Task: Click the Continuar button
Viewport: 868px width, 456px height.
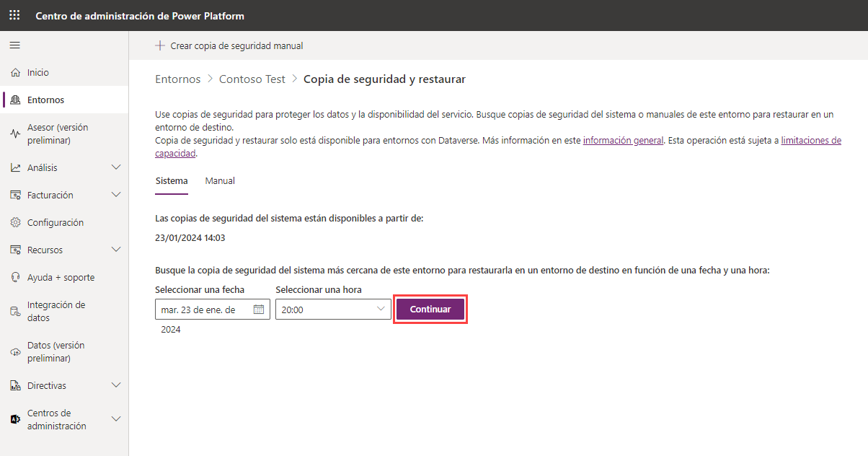Action: tap(430, 309)
